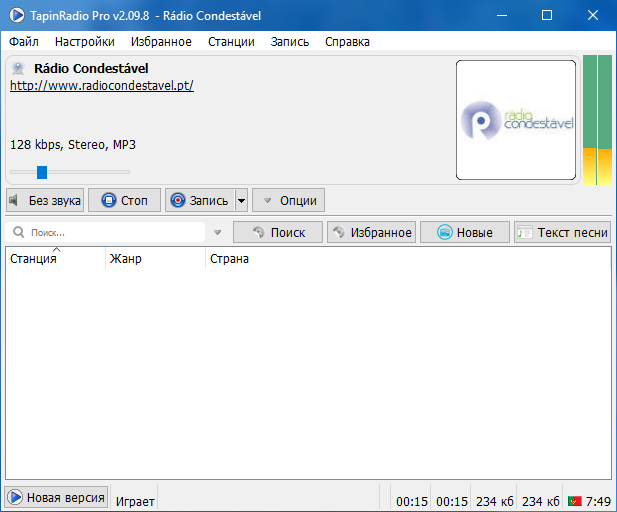Image resolution: width=617 pixels, height=512 pixels.
Task: Start recording with the Запись button
Action: [199, 200]
